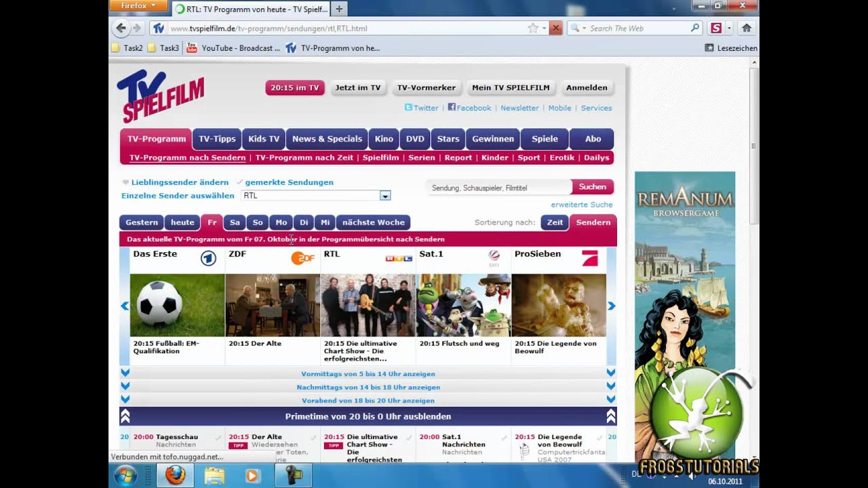Expand Nachmittags von 14 bis 18 Uhr
The image size is (868, 488).
click(368, 387)
